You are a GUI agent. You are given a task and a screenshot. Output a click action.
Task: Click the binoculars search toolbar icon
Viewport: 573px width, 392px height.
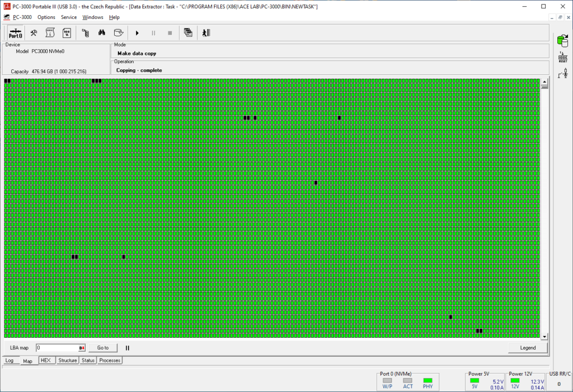pyautogui.click(x=102, y=33)
